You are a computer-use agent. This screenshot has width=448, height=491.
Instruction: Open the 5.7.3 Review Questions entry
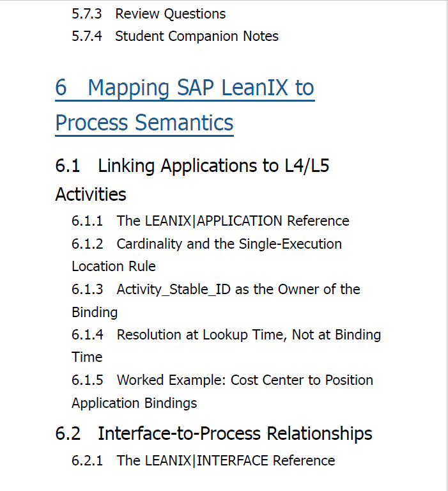coord(149,14)
